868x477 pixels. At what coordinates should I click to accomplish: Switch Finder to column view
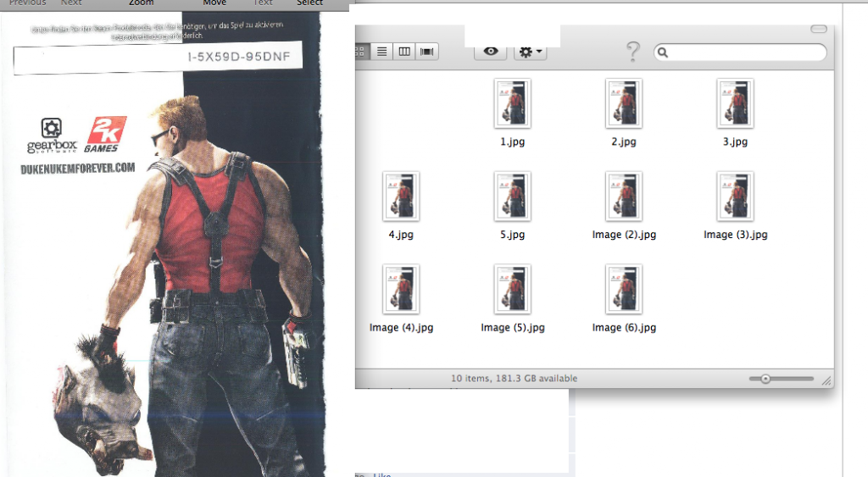(404, 52)
